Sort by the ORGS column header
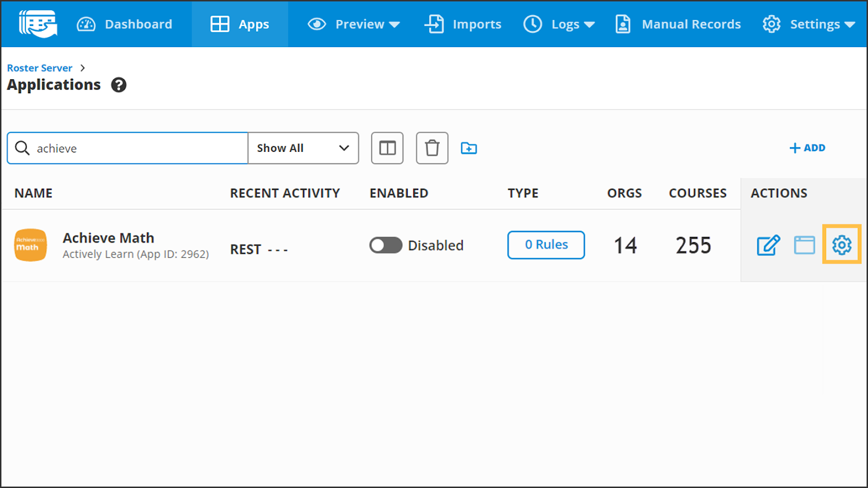The height and width of the screenshot is (488, 868). [624, 194]
